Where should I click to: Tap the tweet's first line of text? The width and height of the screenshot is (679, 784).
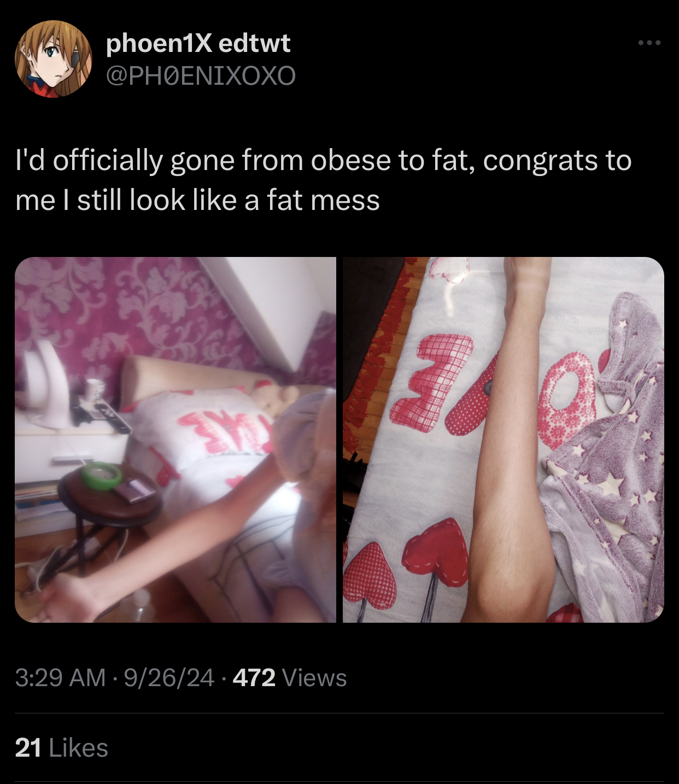point(324,161)
